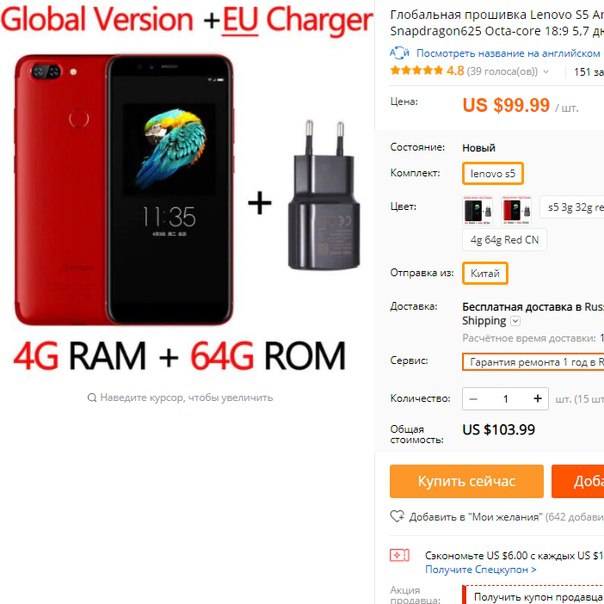Click the magnifier icon under product image

coord(92,398)
